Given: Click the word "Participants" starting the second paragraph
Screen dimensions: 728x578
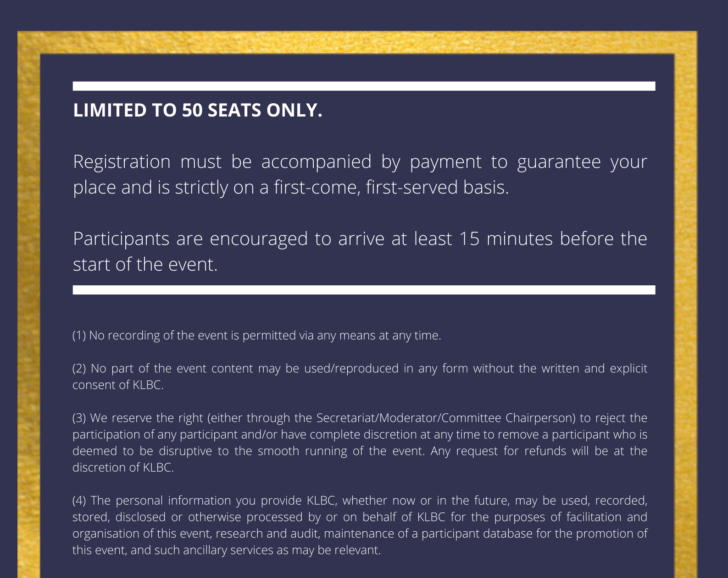Looking at the screenshot, I should pyautogui.click(x=121, y=239).
